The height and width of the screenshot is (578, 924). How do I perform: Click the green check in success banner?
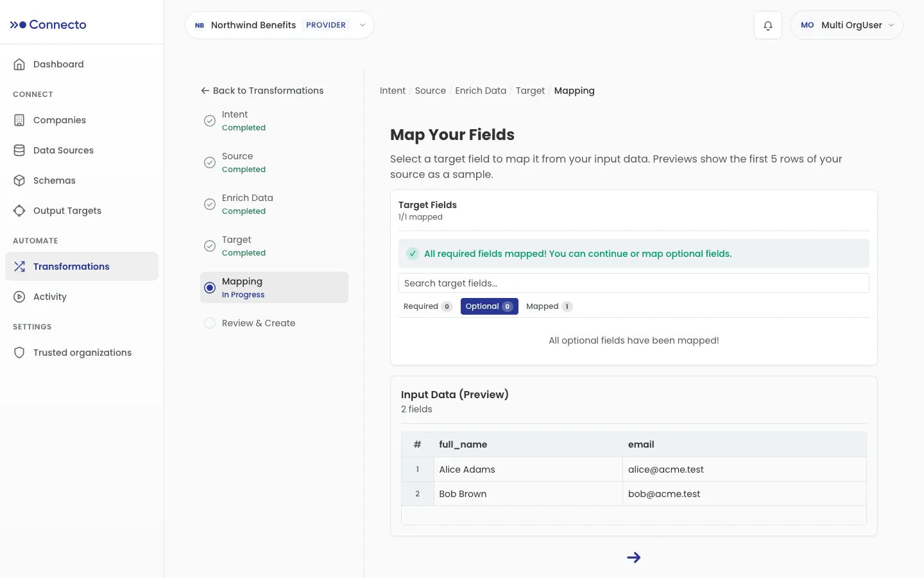413,254
